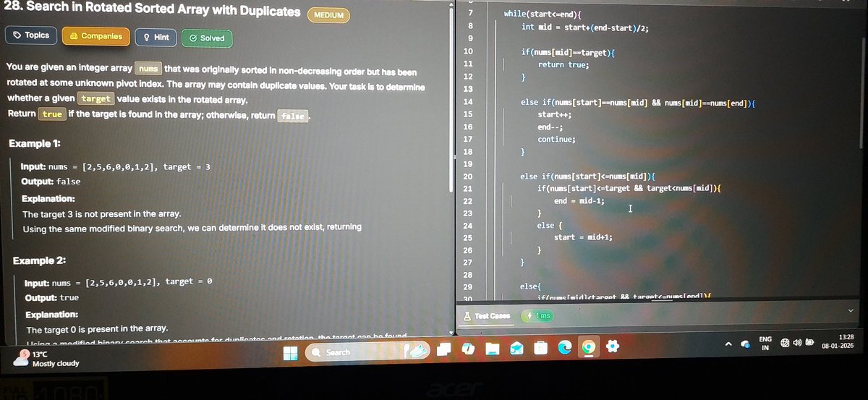Click the inline code 'target' in description
Image resolution: width=868 pixels, height=400 pixels.
point(95,99)
